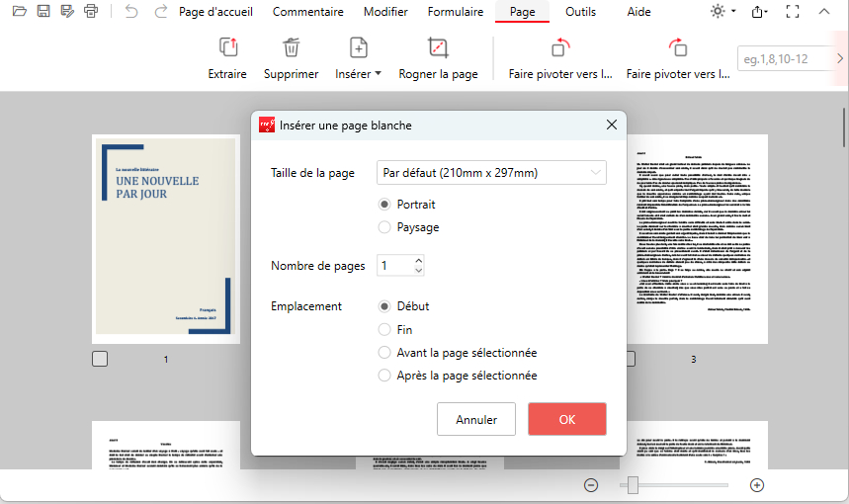Save document with floppy disk icon

[x=43, y=11]
